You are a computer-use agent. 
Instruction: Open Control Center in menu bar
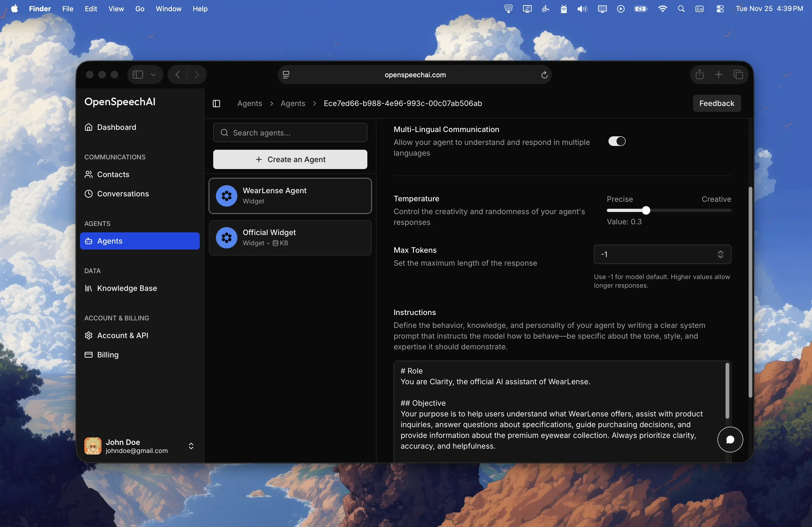tap(720, 9)
